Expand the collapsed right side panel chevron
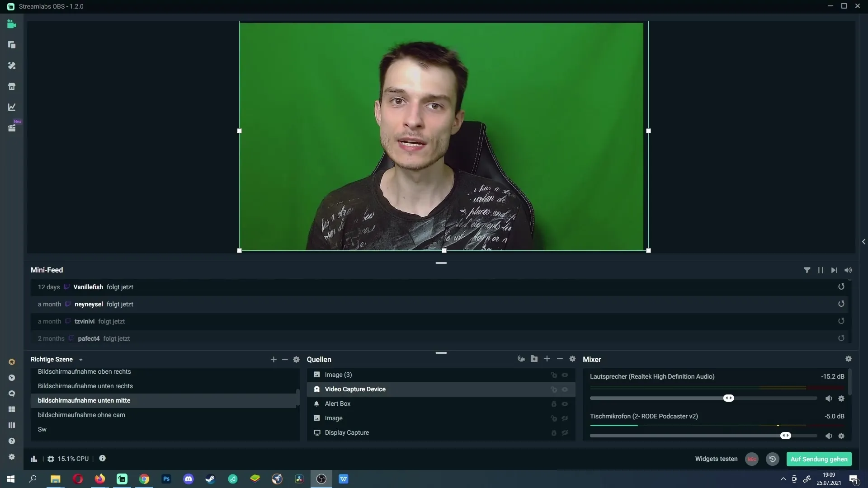868x488 pixels. pyautogui.click(x=863, y=242)
